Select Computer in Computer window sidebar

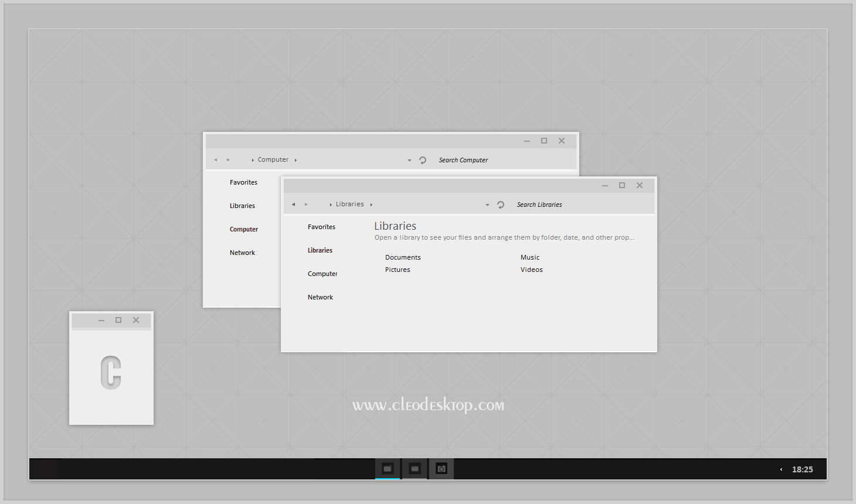pos(244,229)
